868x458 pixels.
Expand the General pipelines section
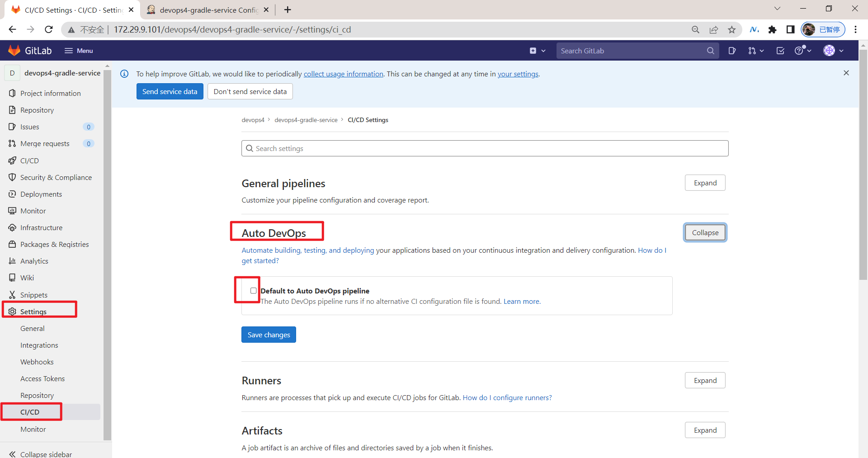pyautogui.click(x=705, y=183)
